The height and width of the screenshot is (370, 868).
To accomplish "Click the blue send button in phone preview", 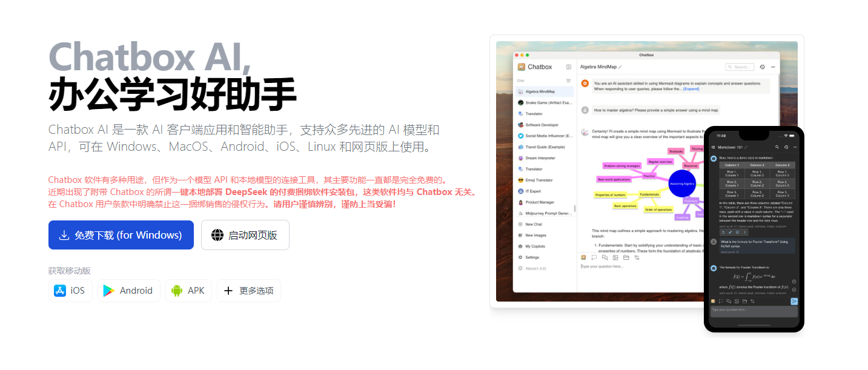I will tap(795, 301).
